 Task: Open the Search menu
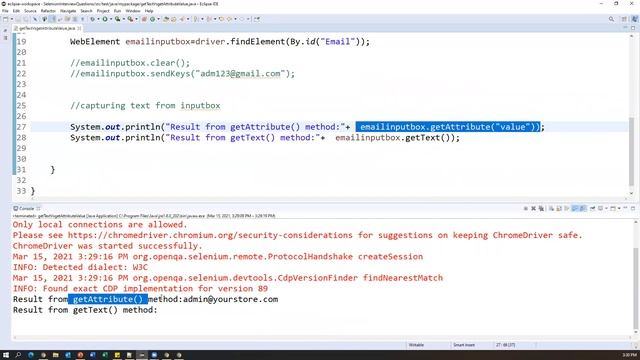[x=87, y=11]
